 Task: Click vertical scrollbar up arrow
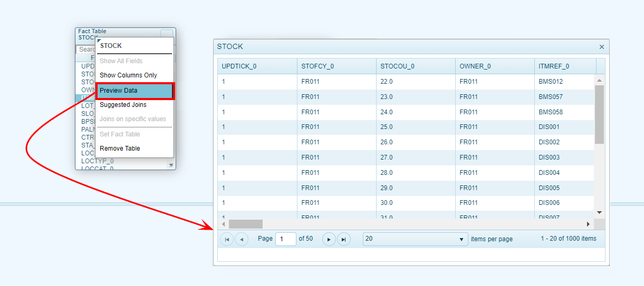coord(599,80)
